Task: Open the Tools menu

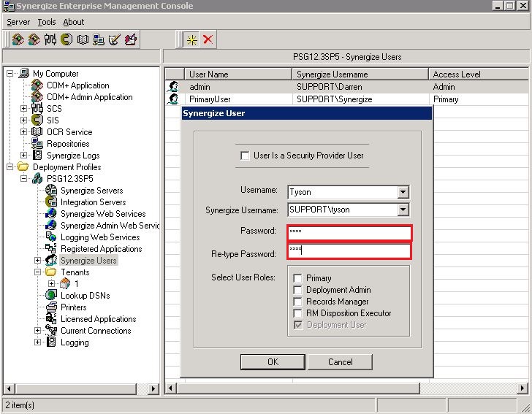Action: [47, 22]
